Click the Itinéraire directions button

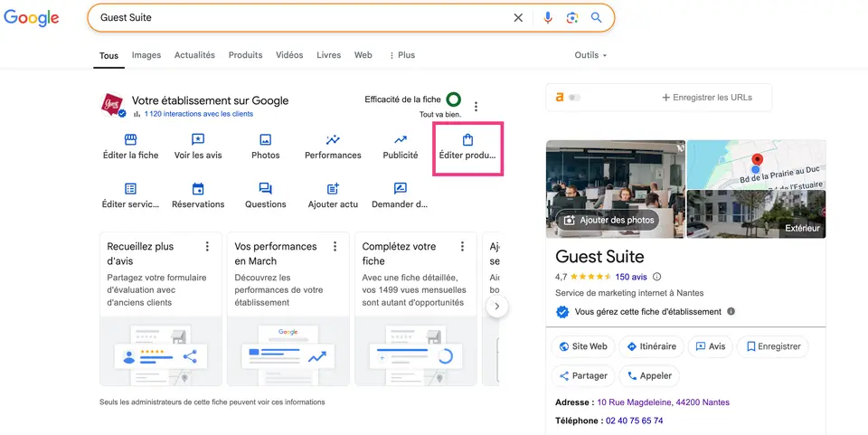pyautogui.click(x=651, y=346)
